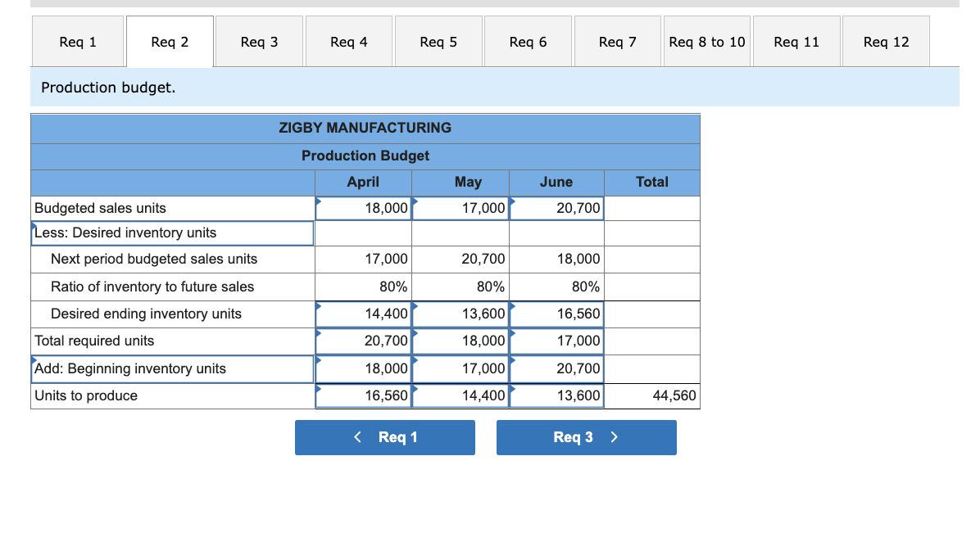
Task: Edit May units to produce field
Action: coord(461,395)
